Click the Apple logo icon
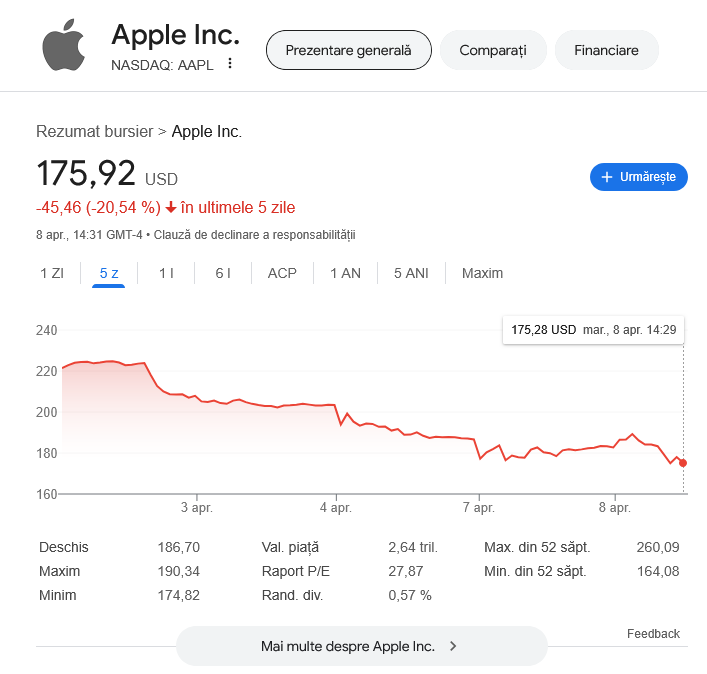The width and height of the screenshot is (707, 674). point(64,47)
